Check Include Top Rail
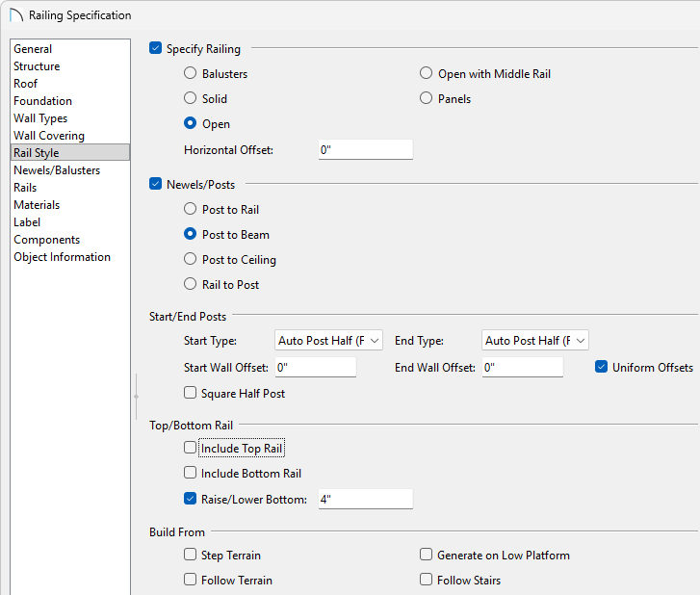This screenshot has height=595, width=700. click(x=191, y=448)
